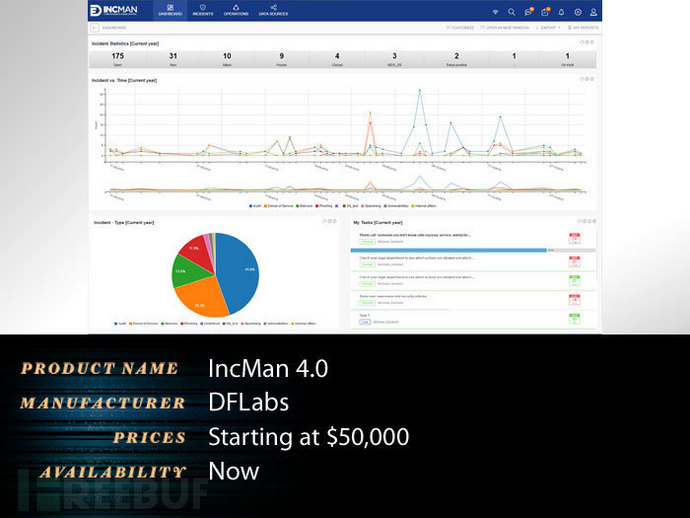Screen dimensions: 690x518
Task: Toggle Internal affairs in line chart legend
Action: 424,206
